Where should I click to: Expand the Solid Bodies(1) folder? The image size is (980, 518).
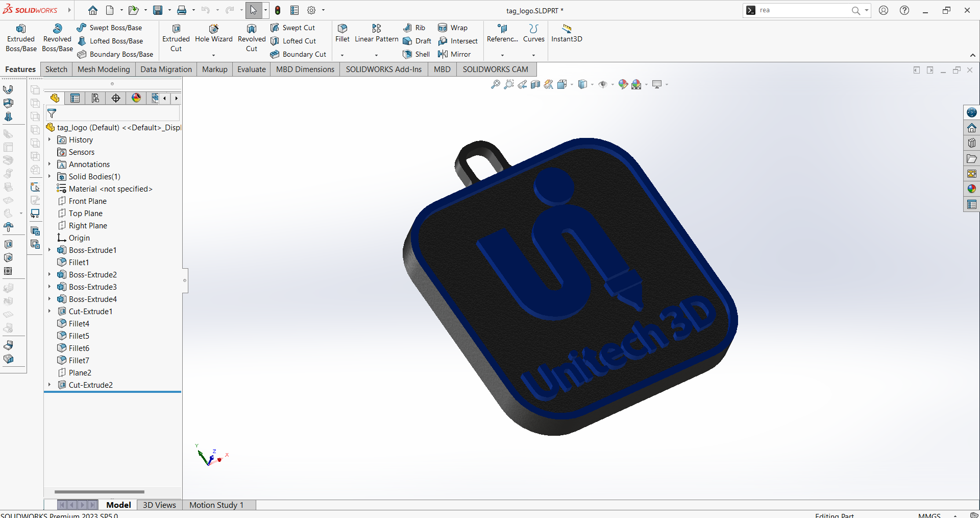point(50,176)
